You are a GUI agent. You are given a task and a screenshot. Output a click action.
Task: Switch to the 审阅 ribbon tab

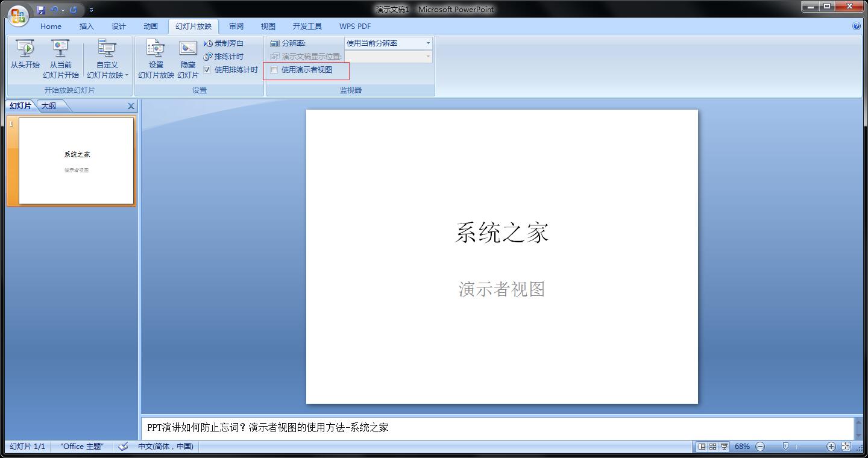(236, 26)
